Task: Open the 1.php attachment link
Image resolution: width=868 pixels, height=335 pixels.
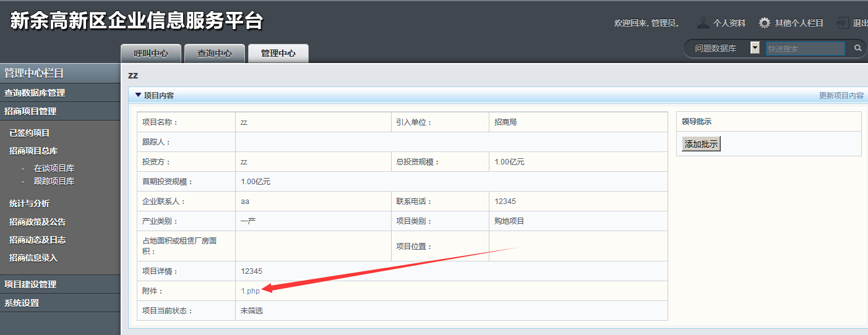Action: [250, 291]
